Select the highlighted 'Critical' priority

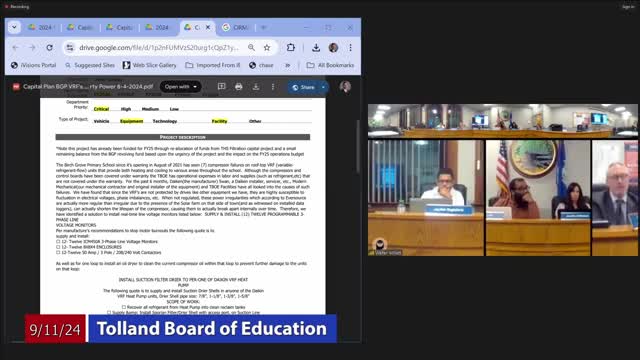101,109
